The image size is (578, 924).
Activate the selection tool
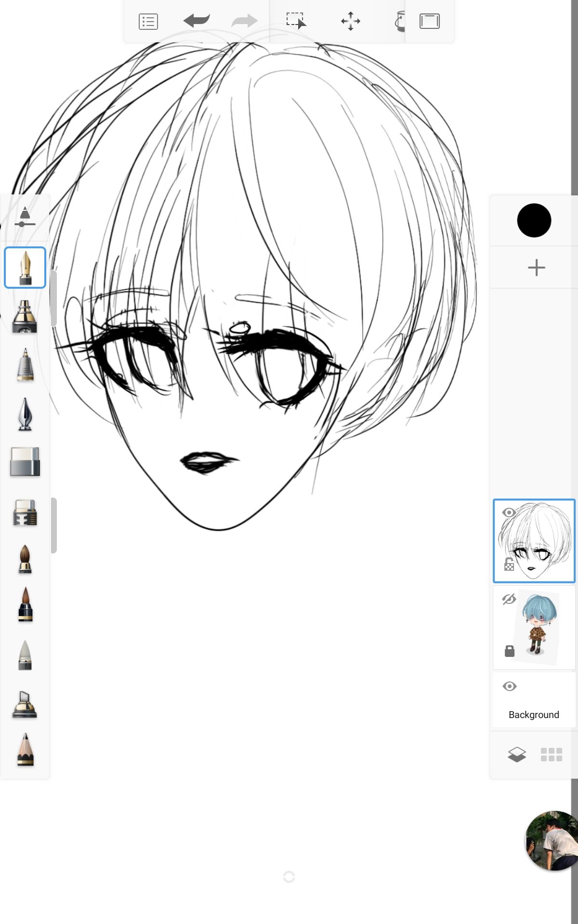point(296,21)
